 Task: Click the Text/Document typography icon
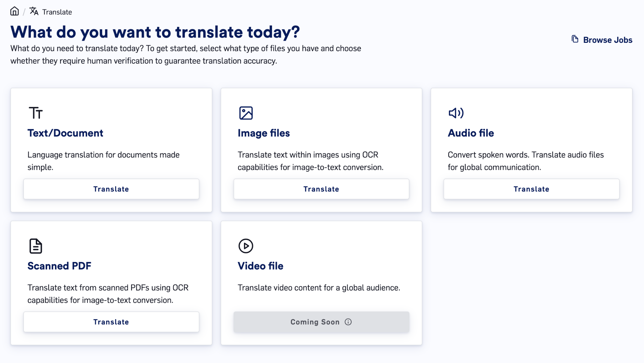[x=36, y=113]
